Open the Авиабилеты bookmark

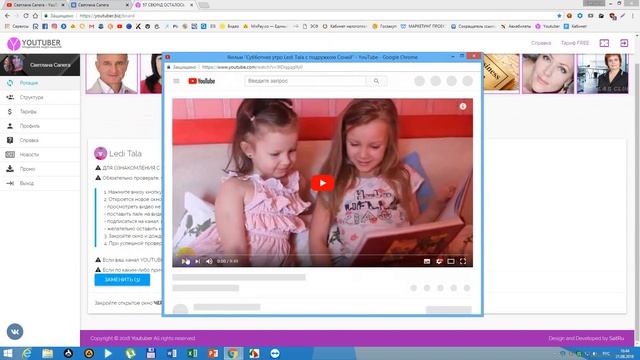[516, 26]
